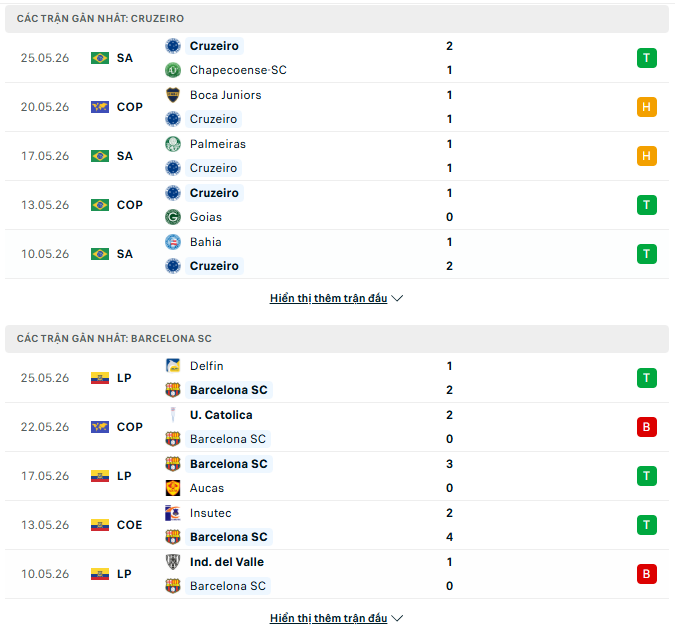675x635 pixels.
Task: Click the orange H badge for Boca Juniors match
Action: [647, 107]
